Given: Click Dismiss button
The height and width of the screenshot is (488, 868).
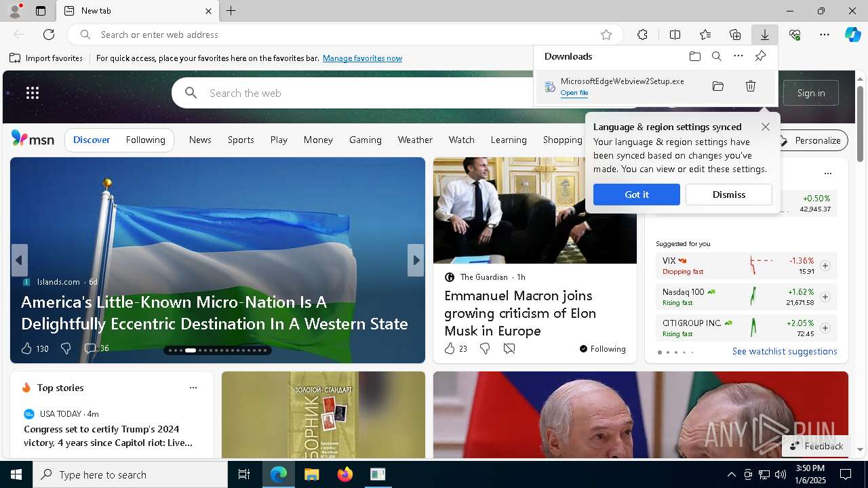Looking at the screenshot, I should pyautogui.click(x=729, y=195).
